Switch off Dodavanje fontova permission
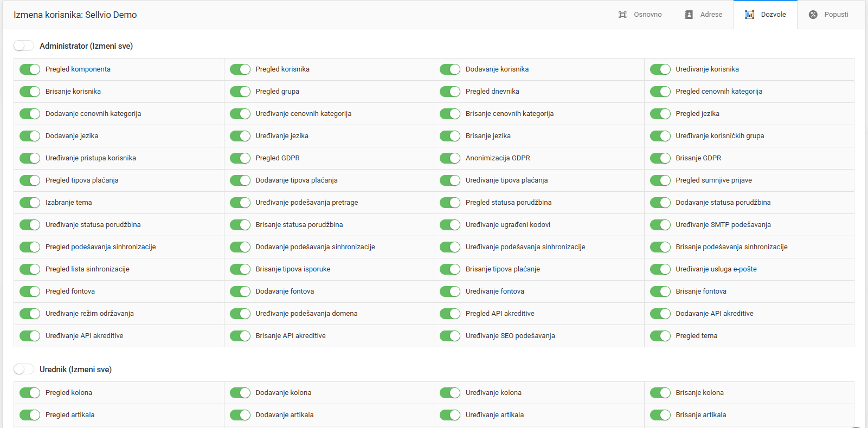Viewport: 868px width, 428px height. click(240, 291)
